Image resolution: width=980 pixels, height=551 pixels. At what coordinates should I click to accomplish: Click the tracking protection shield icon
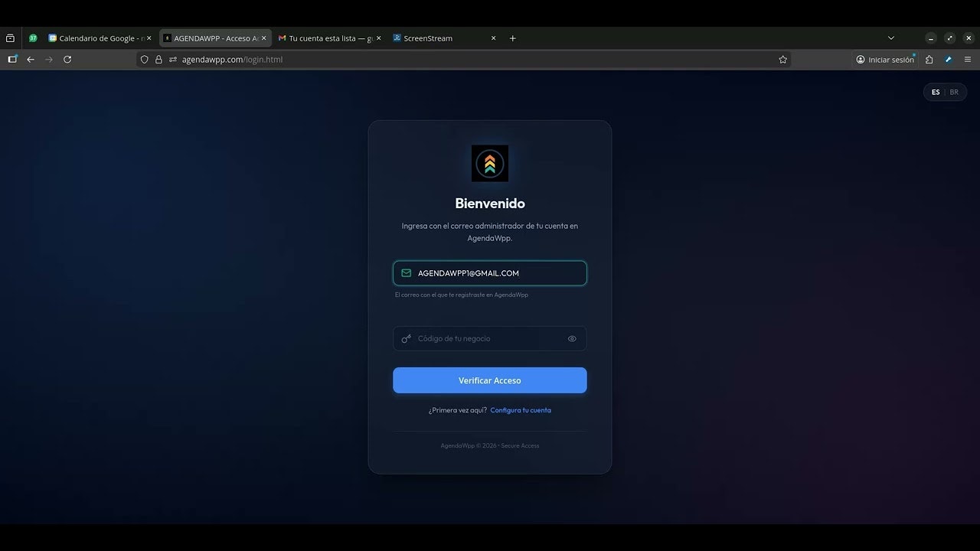(144, 60)
